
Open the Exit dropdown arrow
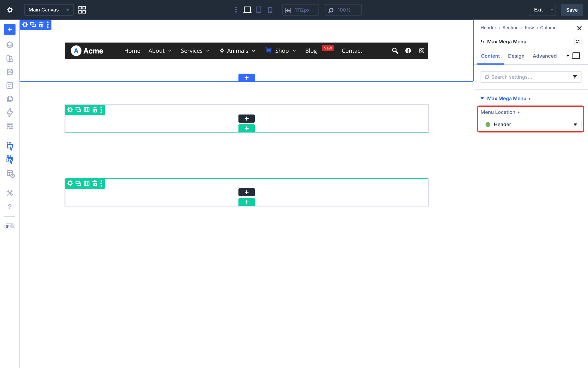[552, 10]
